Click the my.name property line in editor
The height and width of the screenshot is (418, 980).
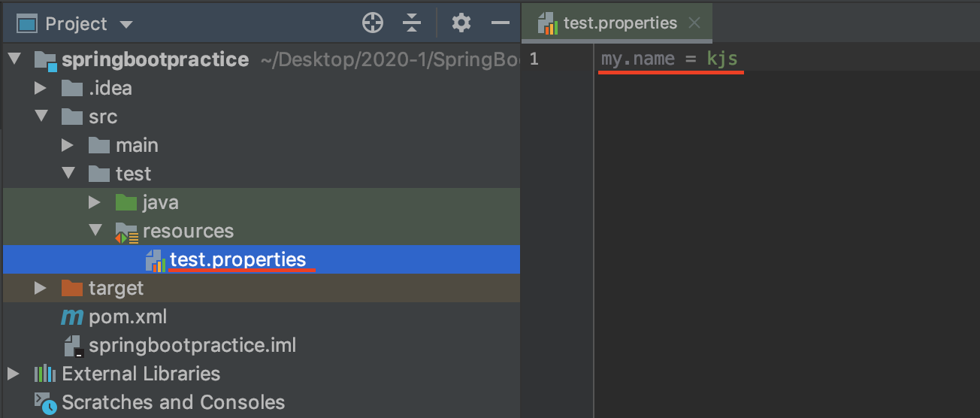(x=669, y=59)
